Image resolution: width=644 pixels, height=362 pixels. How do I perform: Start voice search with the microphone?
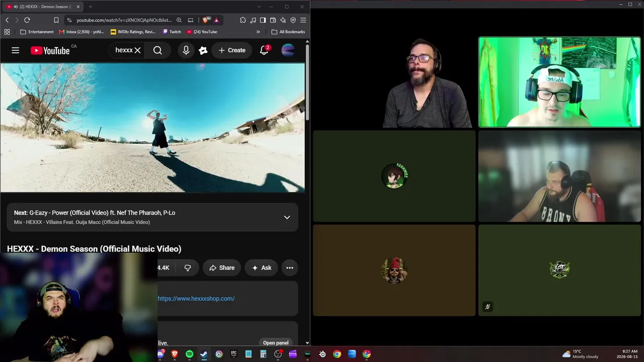(186, 50)
